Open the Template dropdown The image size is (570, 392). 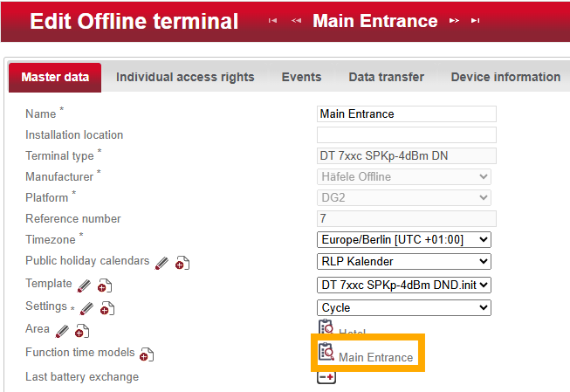pos(404,285)
